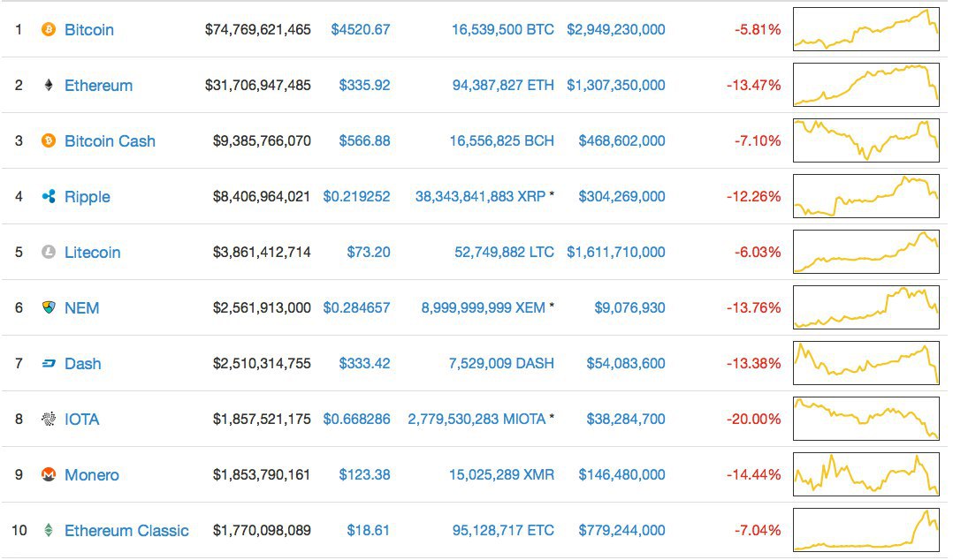Open Ethereum's $335.92 price link
This screenshot has height=560, width=953.
click(x=364, y=86)
